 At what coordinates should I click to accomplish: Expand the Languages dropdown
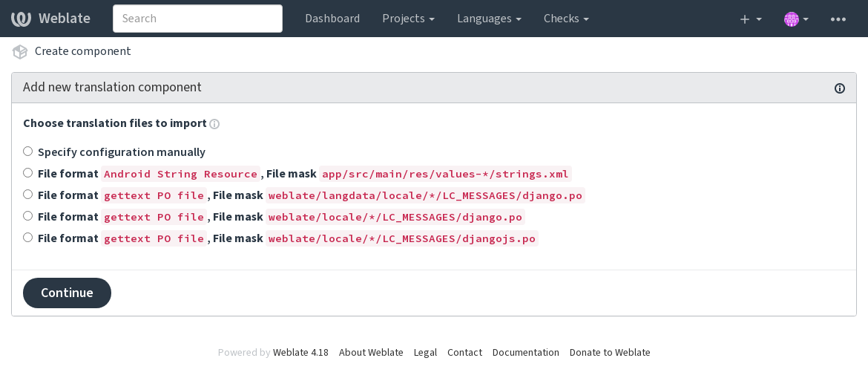pyautogui.click(x=489, y=19)
